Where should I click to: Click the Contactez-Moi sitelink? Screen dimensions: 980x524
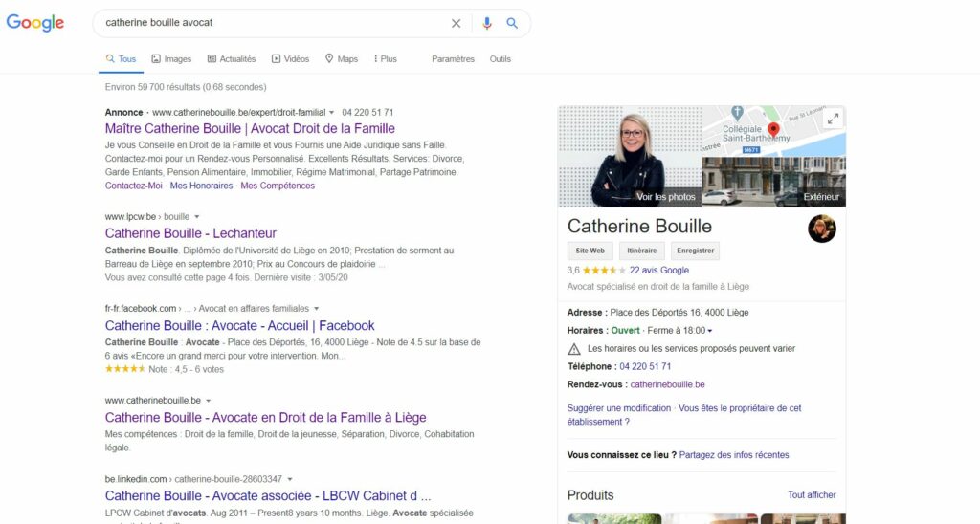pyautogui.click(x=134, y=186)
